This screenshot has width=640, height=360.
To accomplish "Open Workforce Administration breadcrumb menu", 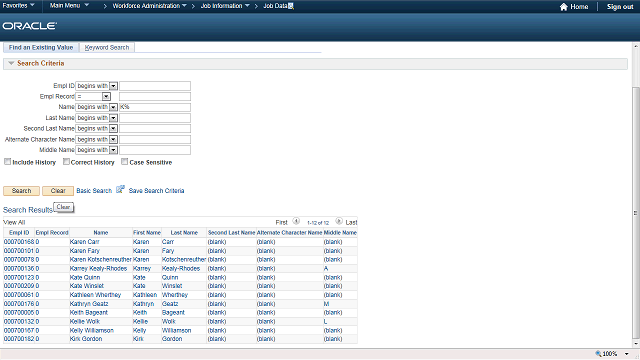I will [149, 6].
